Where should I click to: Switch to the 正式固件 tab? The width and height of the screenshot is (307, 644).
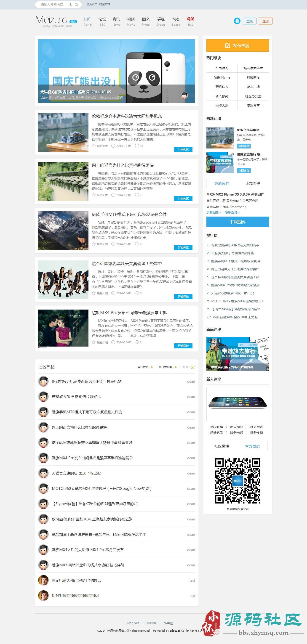[x=252, y=183]
